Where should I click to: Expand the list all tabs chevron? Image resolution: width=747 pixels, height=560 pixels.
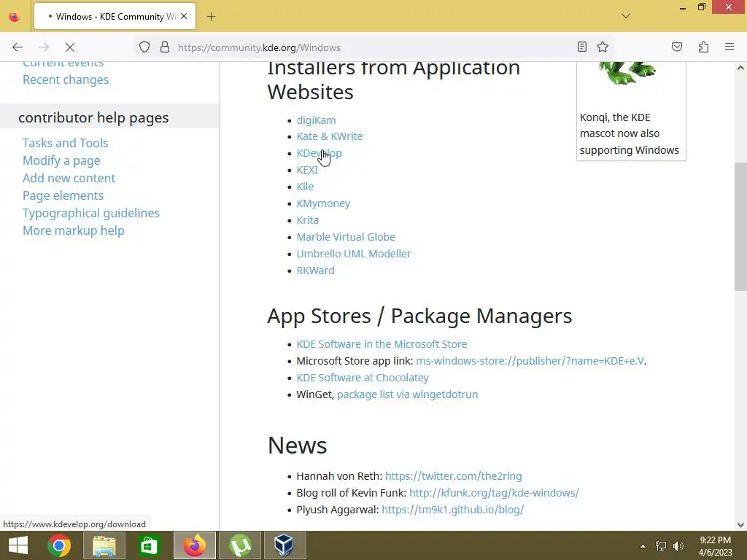pyautogui.click(x=626, y=16)
